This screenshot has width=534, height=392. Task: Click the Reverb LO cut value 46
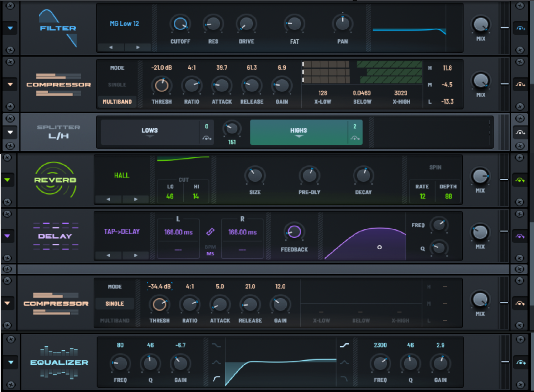170,196
